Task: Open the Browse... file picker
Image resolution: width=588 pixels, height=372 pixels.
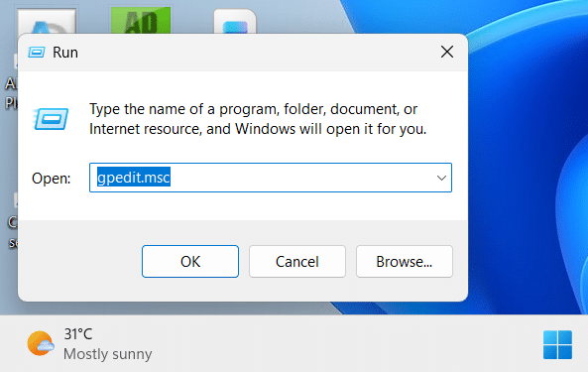Action: point(405,261)
